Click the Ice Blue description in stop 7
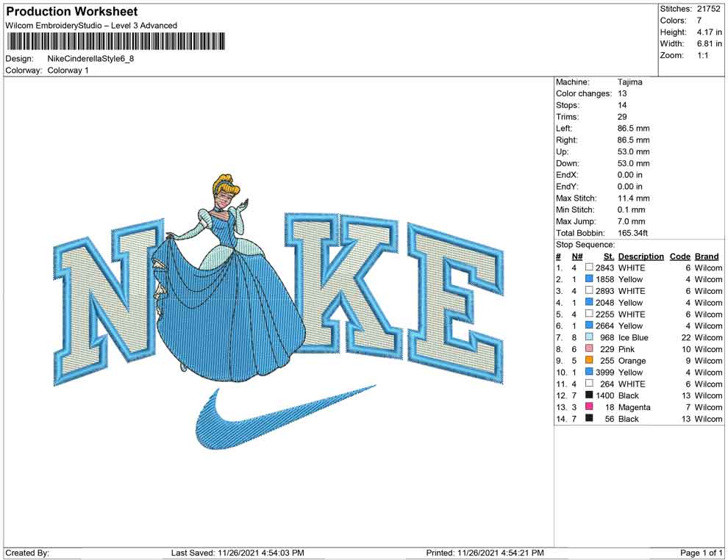 tap(633, 337)
